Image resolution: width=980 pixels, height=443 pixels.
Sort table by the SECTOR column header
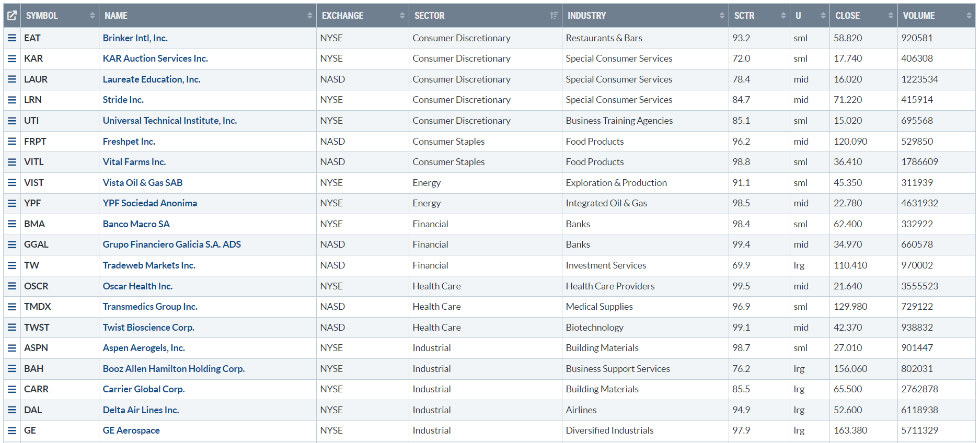pos(430,16)
